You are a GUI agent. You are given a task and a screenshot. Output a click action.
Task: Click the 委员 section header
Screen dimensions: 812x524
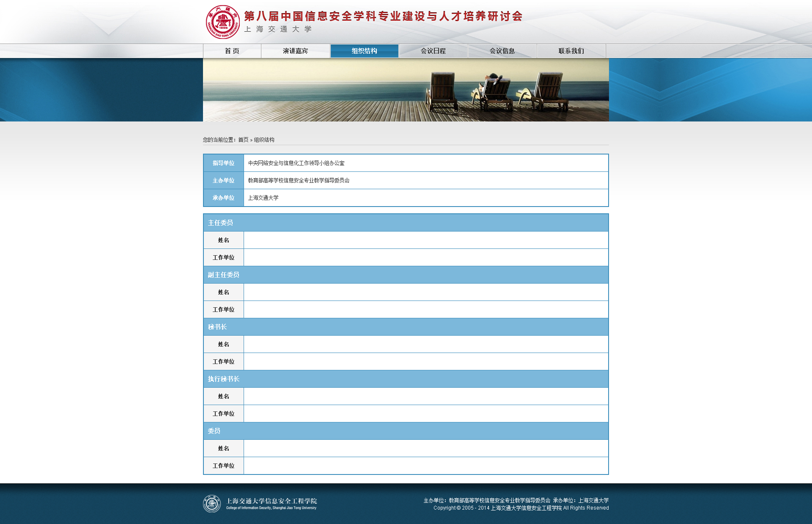(x=214, y=431)
